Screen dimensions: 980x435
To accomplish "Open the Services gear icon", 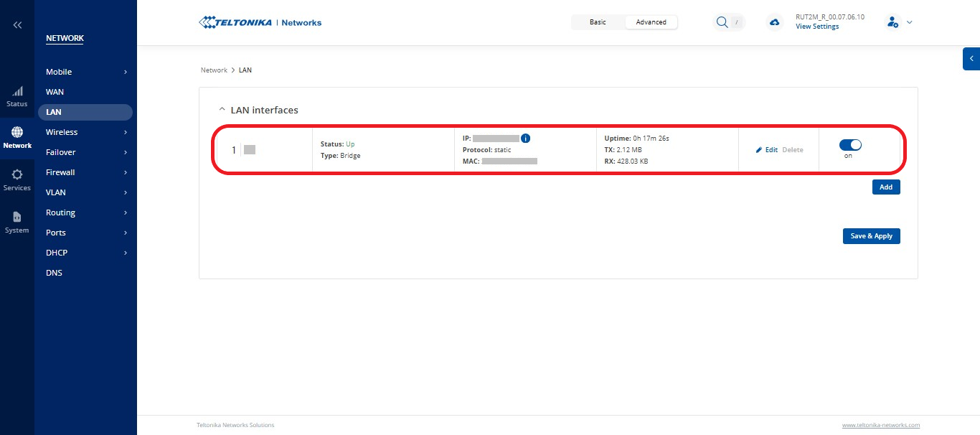I will (x=17, y=175).
